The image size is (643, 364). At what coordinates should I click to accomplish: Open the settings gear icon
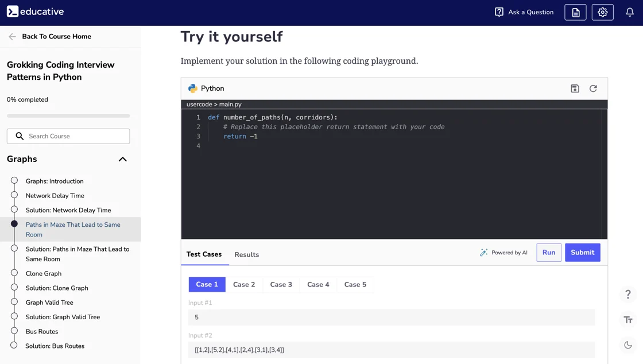602,12
